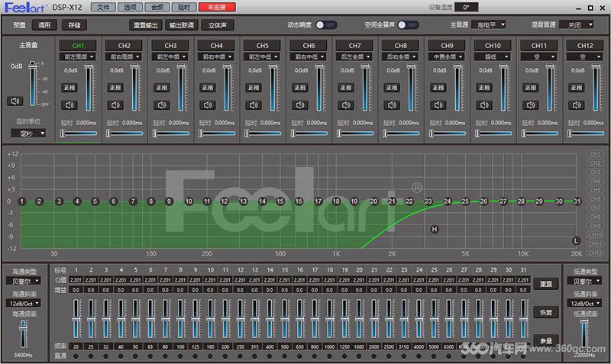Click the red 未连接 connection button
The width and height of the screenshot is (611, 364).
[x=217, y=7]
